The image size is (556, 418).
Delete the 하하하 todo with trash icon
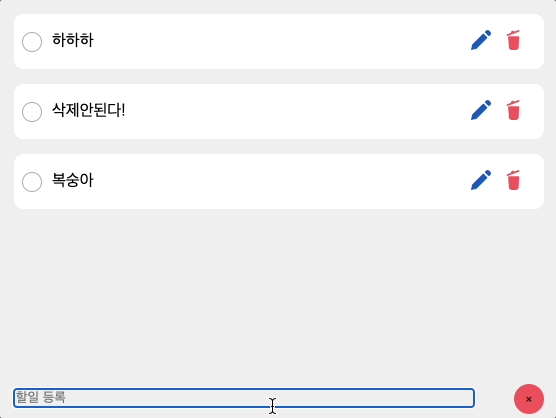click(x=513, y=40)
